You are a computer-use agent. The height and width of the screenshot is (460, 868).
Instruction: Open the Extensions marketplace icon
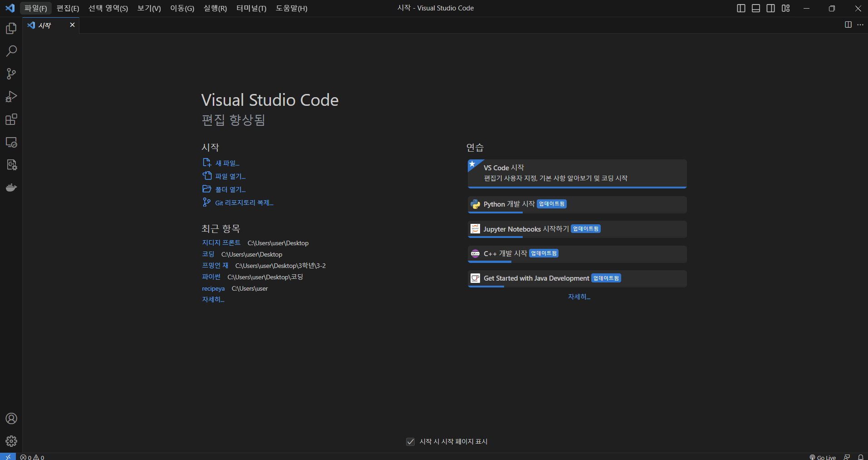click(x=11, y=119)
